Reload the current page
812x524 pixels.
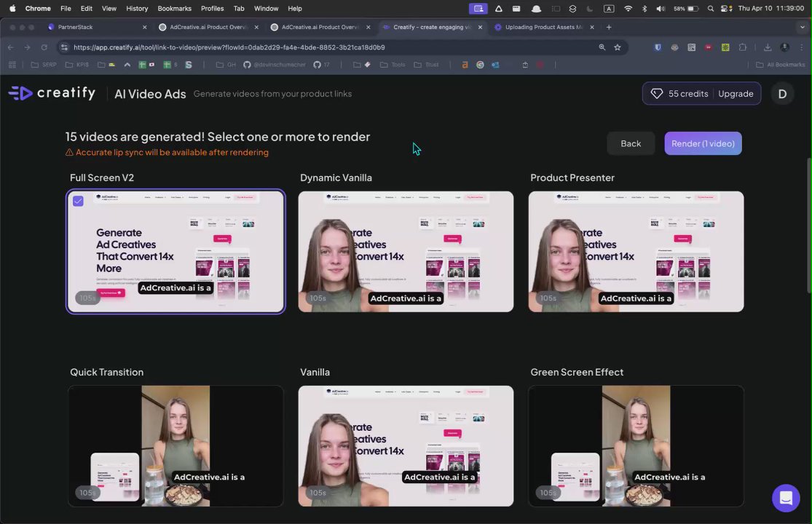coord(44,47)
